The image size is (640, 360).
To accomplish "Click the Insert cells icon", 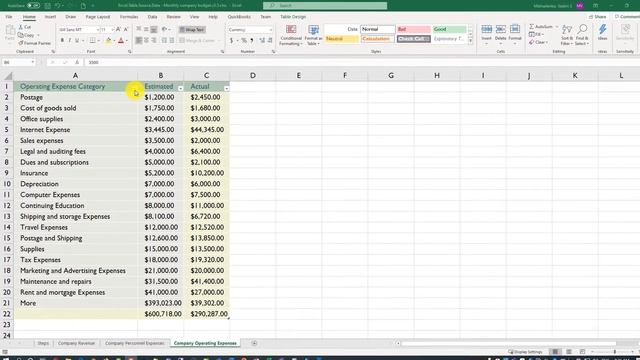I will (x=486, y=29).
